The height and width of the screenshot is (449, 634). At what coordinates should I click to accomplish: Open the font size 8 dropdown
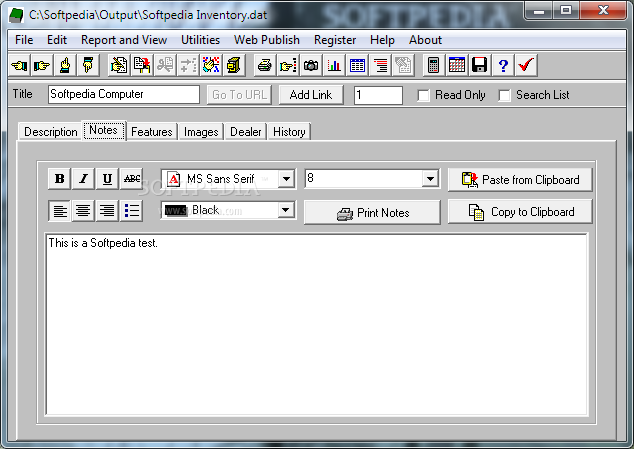431,179
